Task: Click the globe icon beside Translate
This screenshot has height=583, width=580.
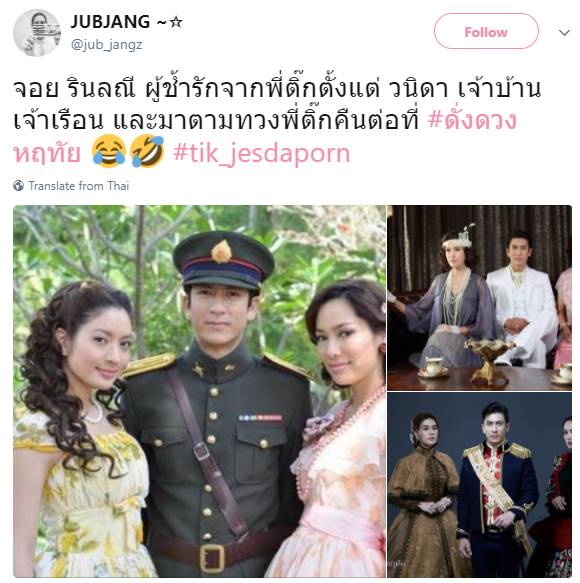Action: (18, 186)
